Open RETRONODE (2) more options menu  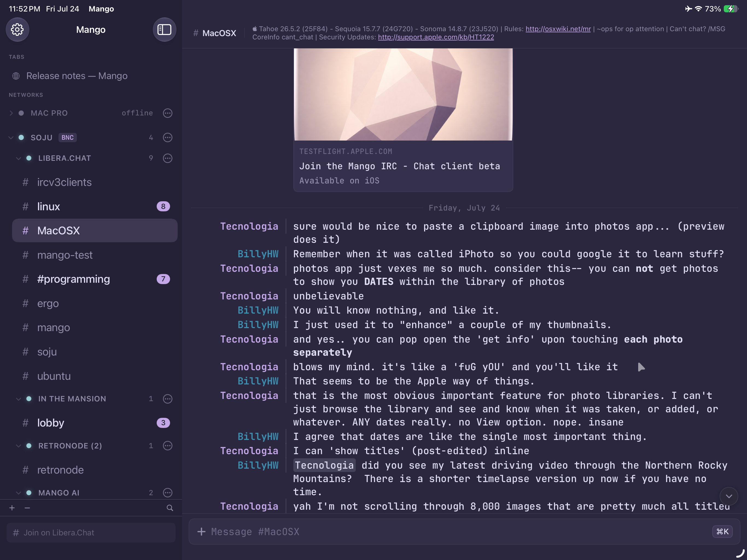coord(168,446)
